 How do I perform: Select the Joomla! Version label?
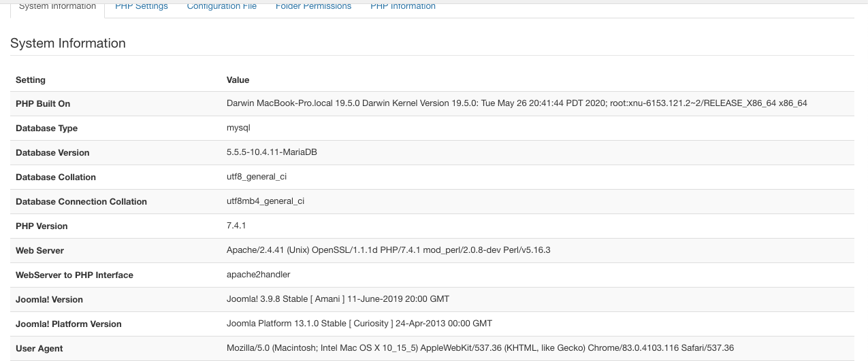tap(49, 300)
